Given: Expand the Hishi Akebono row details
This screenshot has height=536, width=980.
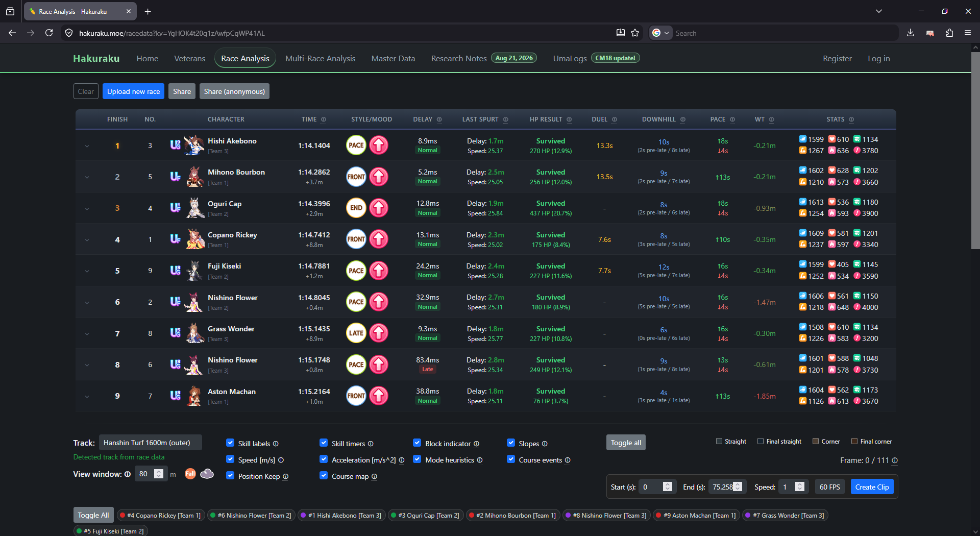Looking at the screenshot, I should tap(87, 146).
